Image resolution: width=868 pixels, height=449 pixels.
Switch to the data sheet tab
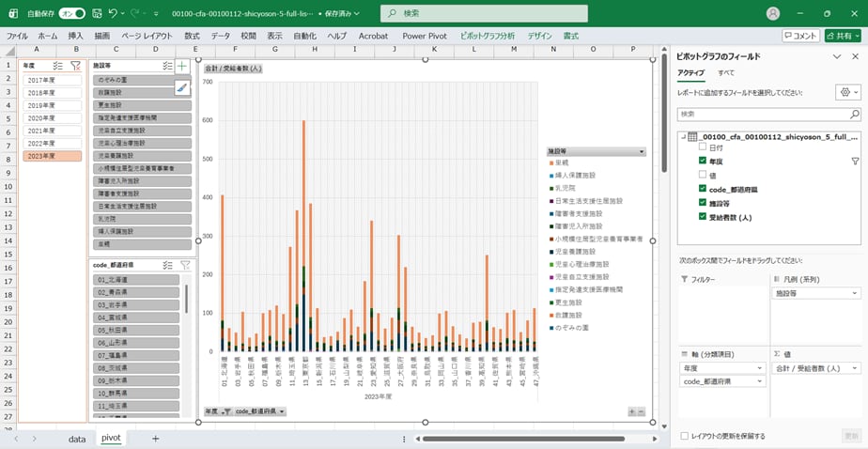77,439
